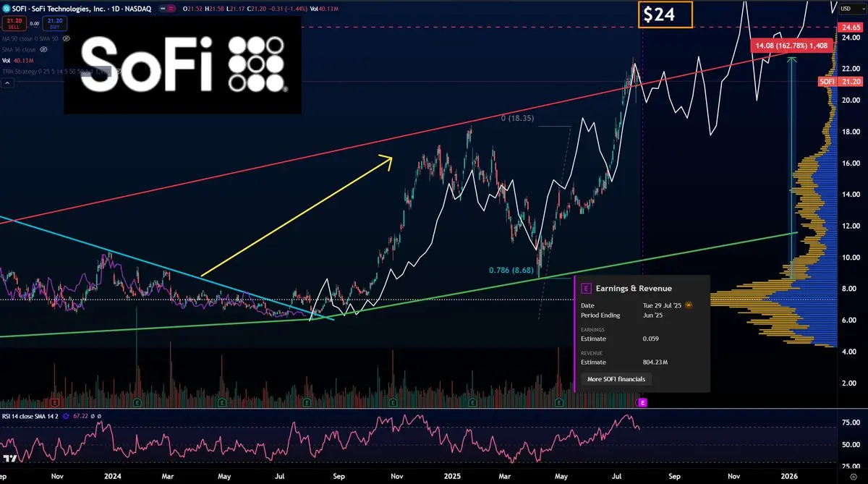The width and height of the screenshot is (868, 484).
Task: Click the Tue 29 Jul '25 earnings date
Action: 661,305
